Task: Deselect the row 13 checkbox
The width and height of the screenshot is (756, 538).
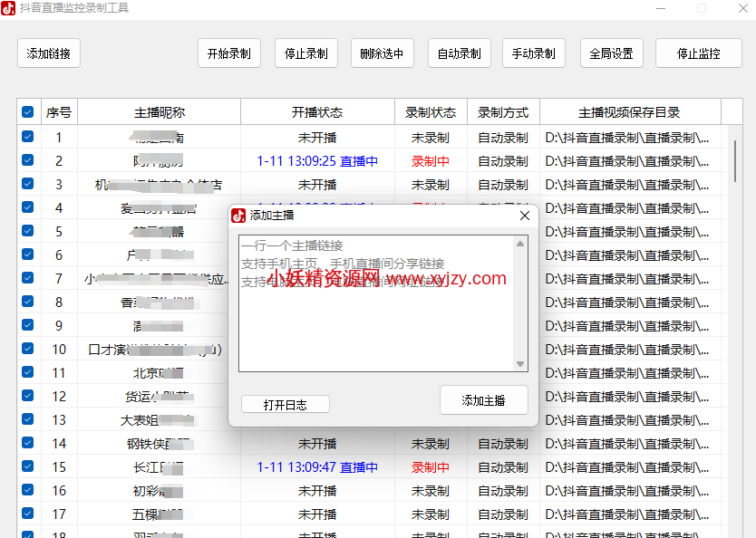Action: coord(28,419)
